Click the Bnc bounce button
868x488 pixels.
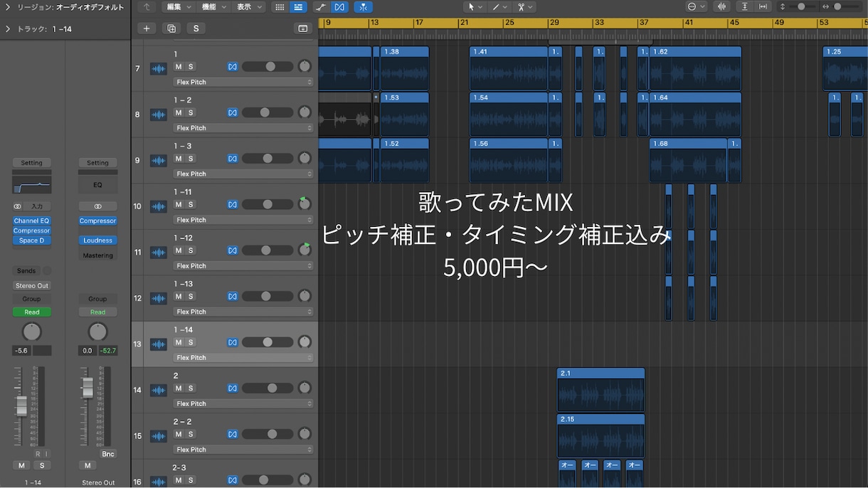point(108,454)
